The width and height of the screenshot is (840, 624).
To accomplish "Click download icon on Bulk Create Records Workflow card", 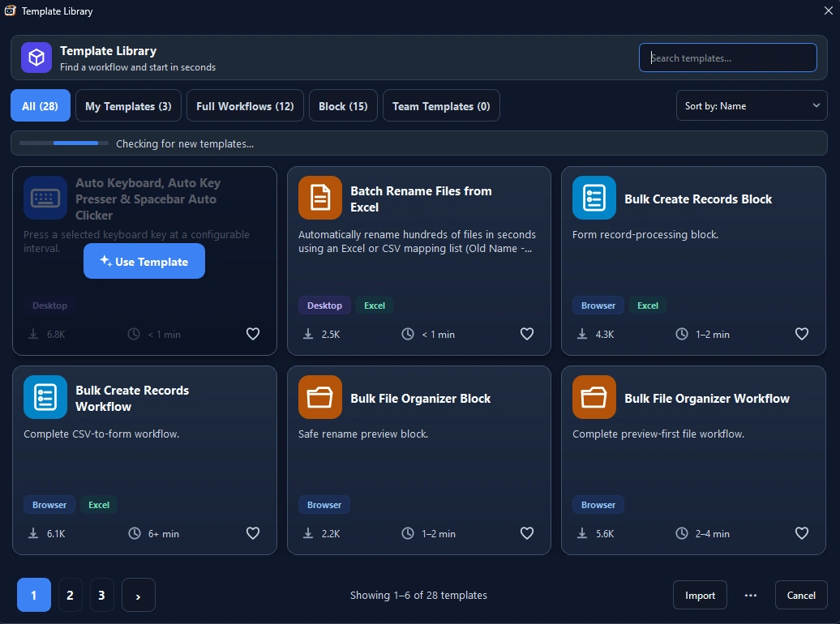I will (x=33, y=533).
